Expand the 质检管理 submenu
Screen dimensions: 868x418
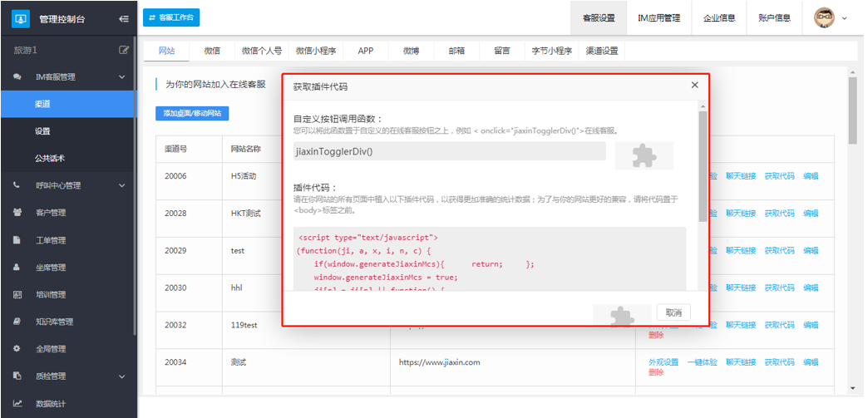(x=122, y=376)
